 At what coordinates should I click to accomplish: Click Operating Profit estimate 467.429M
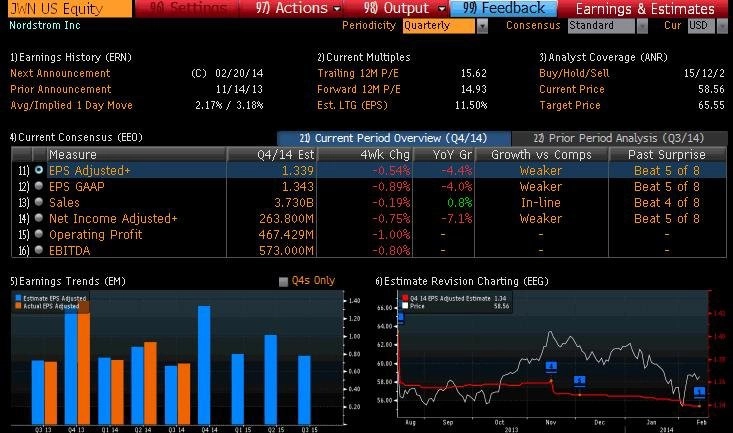click(286, 234)
